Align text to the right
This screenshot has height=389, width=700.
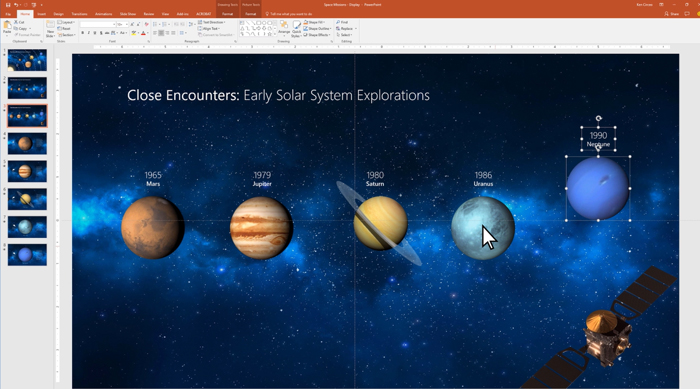coord(167,33)
